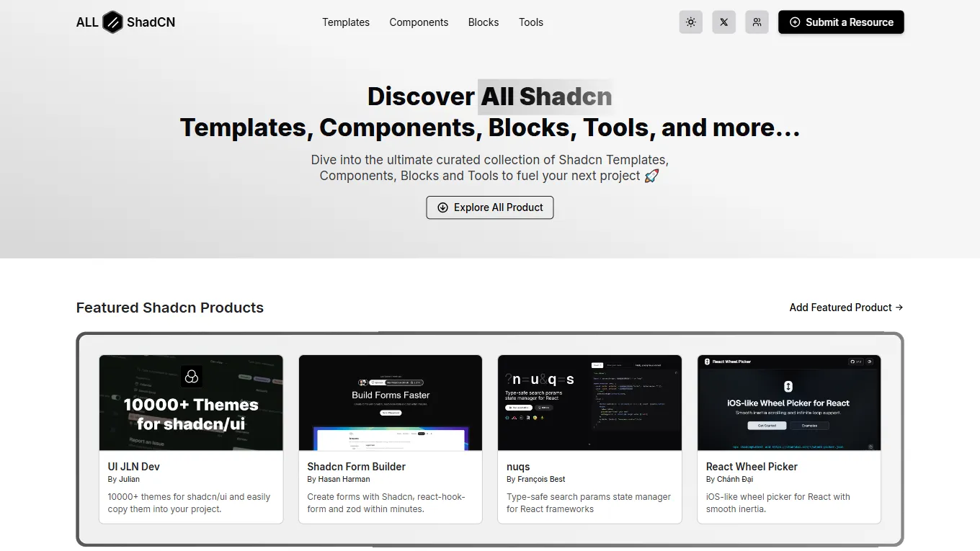Open the Templates nav item

point(346,22)
